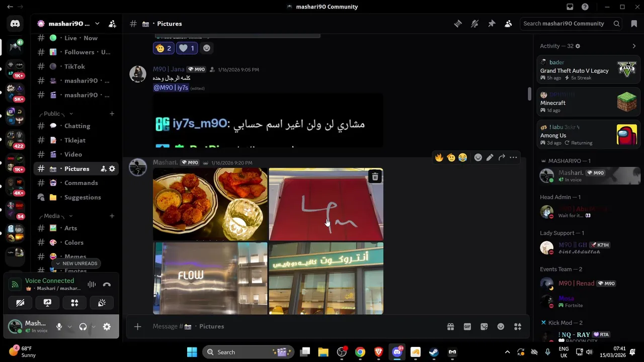The height and width of the screenshot is (362, 644).
Task: Click the @M90 | iy7s mention
Action: coord(171,87)
